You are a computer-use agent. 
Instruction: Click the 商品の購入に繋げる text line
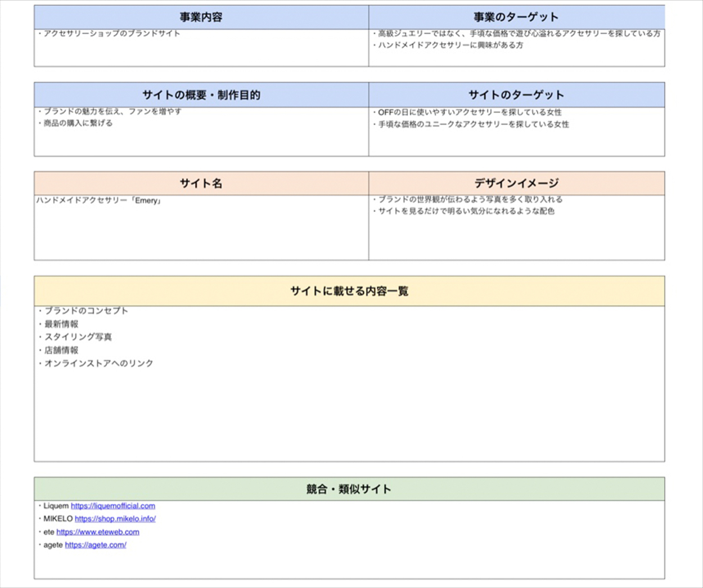tap(78, 123)
